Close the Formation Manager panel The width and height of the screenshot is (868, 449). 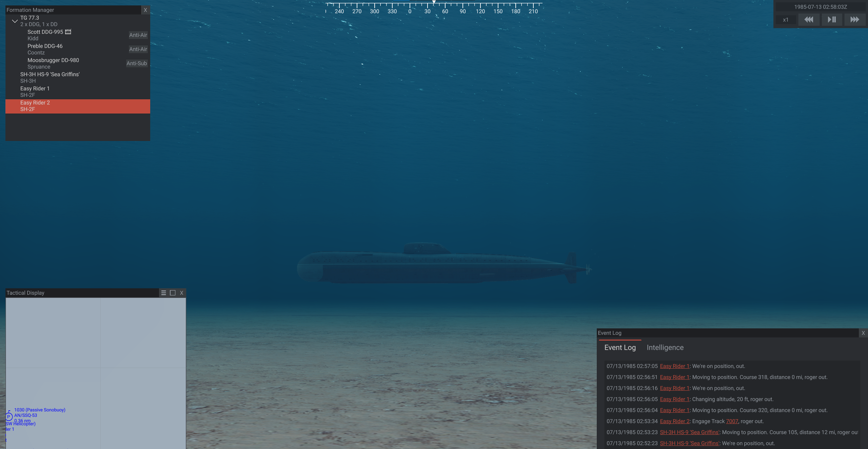pyautogui.click(x=145, y=10)
